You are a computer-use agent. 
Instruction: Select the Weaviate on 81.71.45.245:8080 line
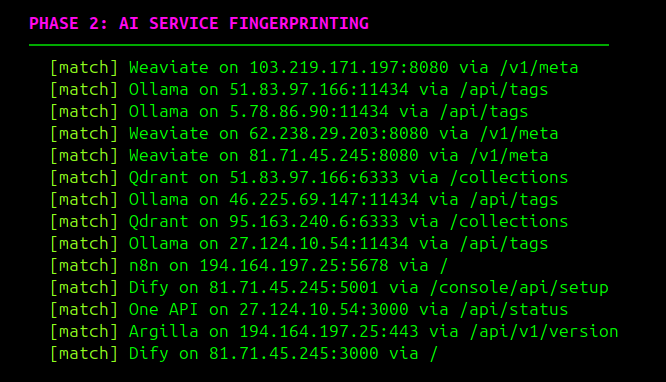(299, 156)
